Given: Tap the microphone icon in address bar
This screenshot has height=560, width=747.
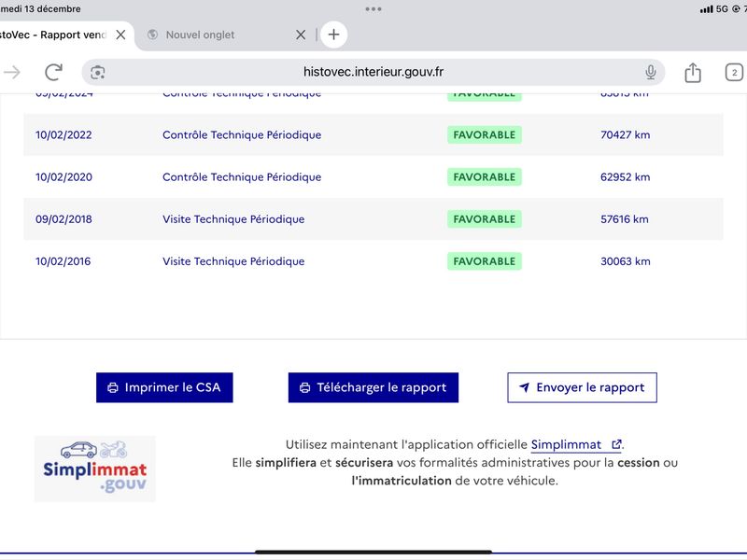Looking at the screenshot, I should (x=651, y=73).
